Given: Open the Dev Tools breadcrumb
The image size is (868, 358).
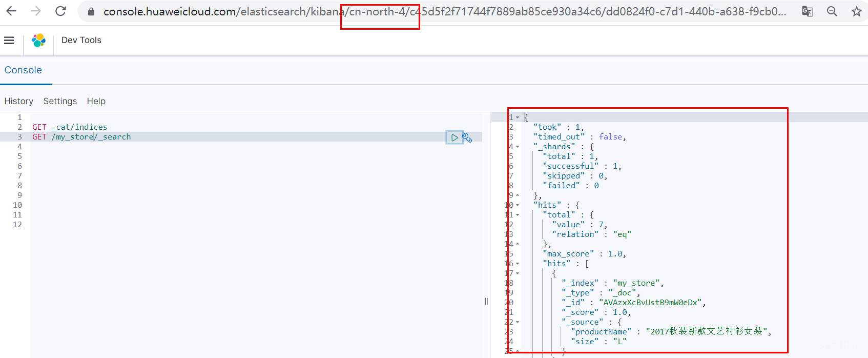Looking at the screenshot, I should click(x=81, y=40).
